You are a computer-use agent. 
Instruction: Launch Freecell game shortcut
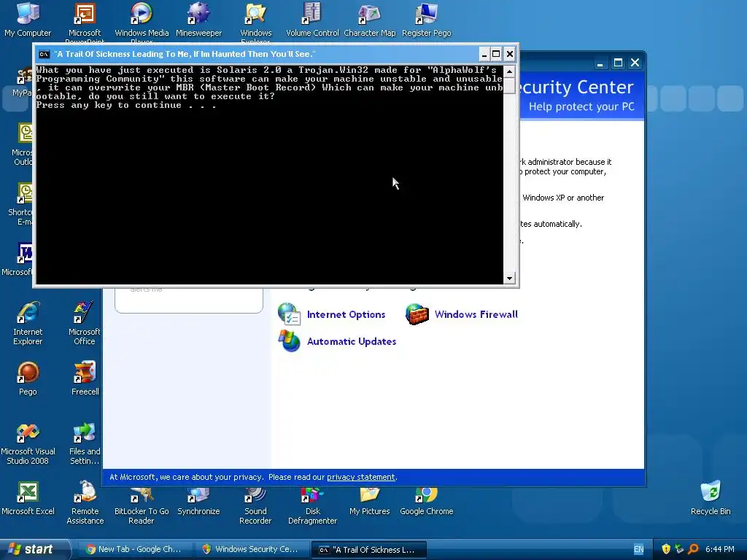85,378
